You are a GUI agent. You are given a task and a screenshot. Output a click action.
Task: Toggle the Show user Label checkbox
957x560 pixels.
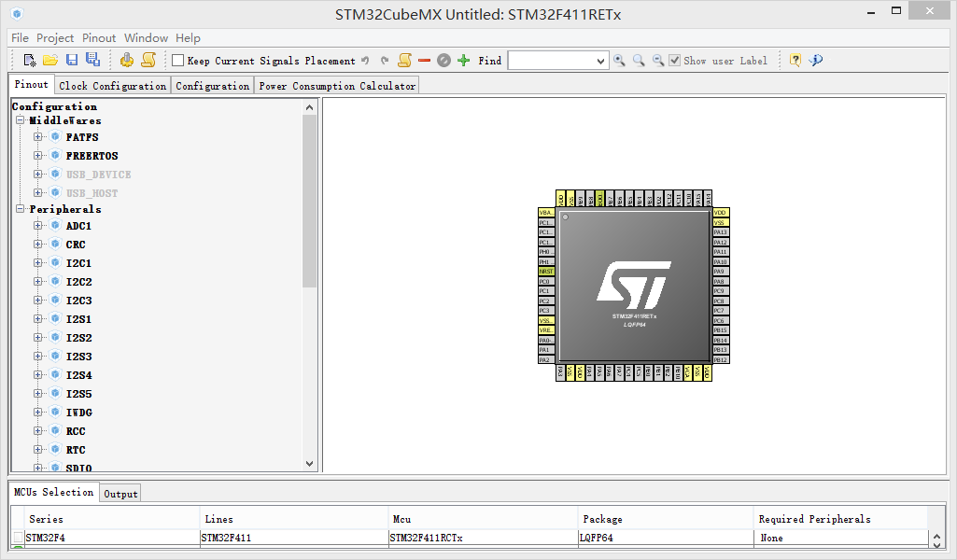point(674,61)
